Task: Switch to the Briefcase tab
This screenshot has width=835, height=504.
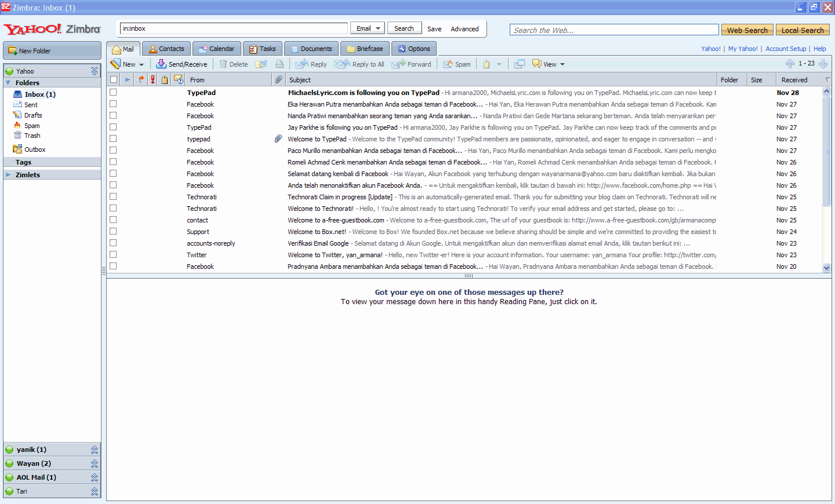Action: [x=365, y=49]
